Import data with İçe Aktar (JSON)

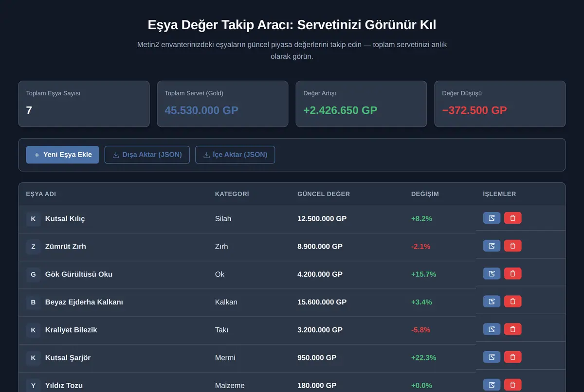235,155
